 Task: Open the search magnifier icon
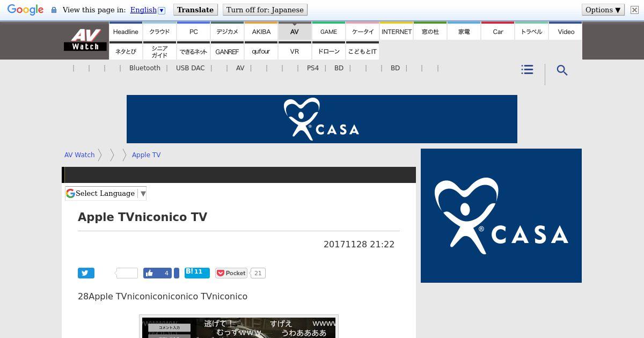[x=562, y=70]
